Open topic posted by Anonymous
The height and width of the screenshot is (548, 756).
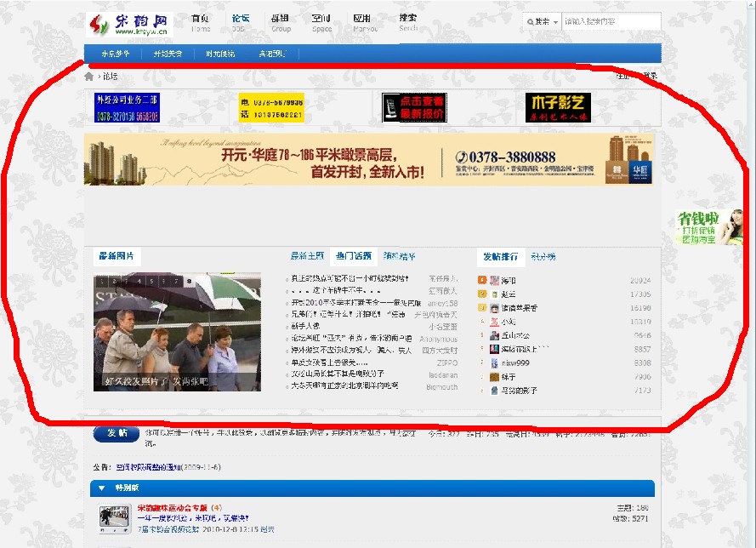[351, 339]
